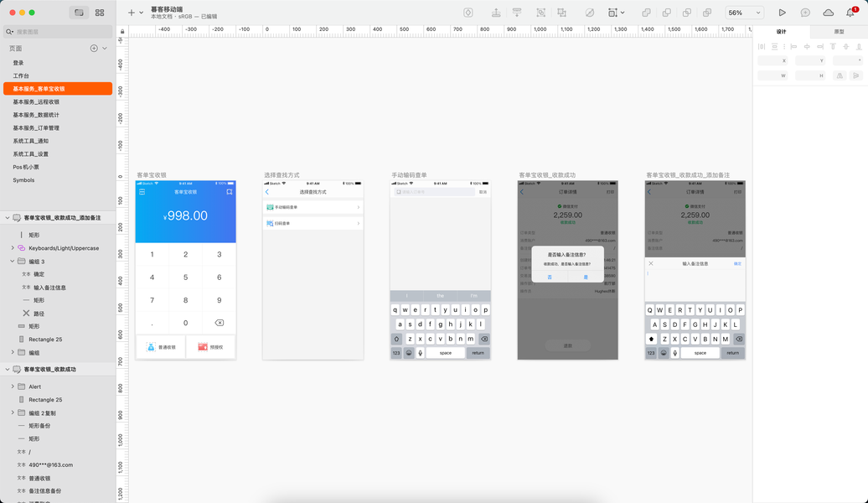
Task: Open notifications bell with red badge
Action: (x=851, y=13)
